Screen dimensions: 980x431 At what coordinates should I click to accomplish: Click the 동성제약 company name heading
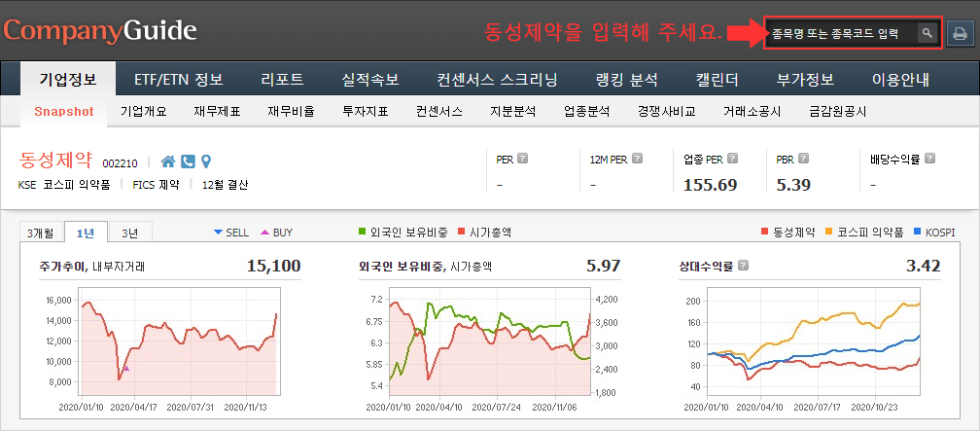coord(56,161)
